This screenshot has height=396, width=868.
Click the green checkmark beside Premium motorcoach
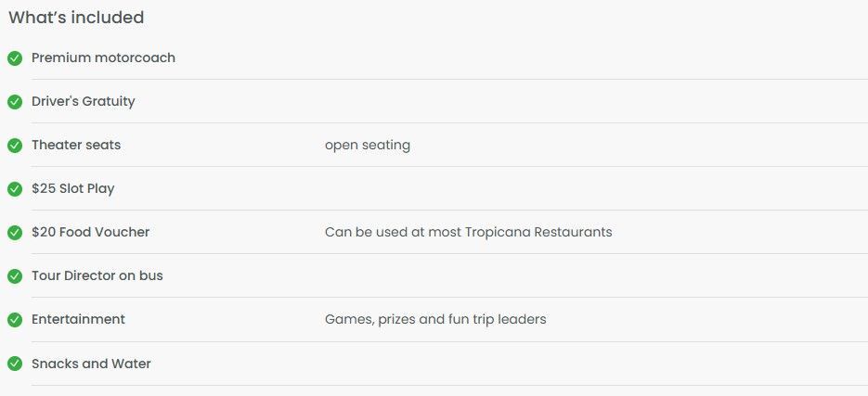[15, 58]
